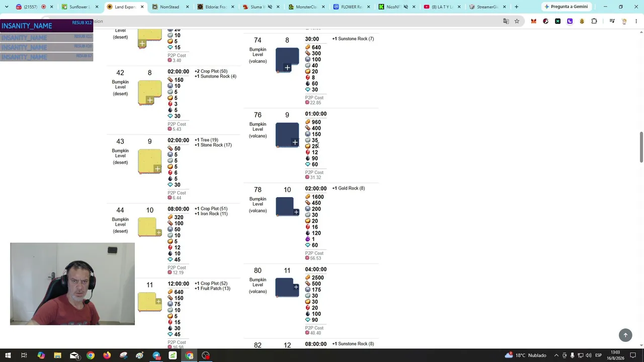Open the tab search dropdown arrow
The width and height of the screenshot is (644, 362).
[x=7, y=7]
